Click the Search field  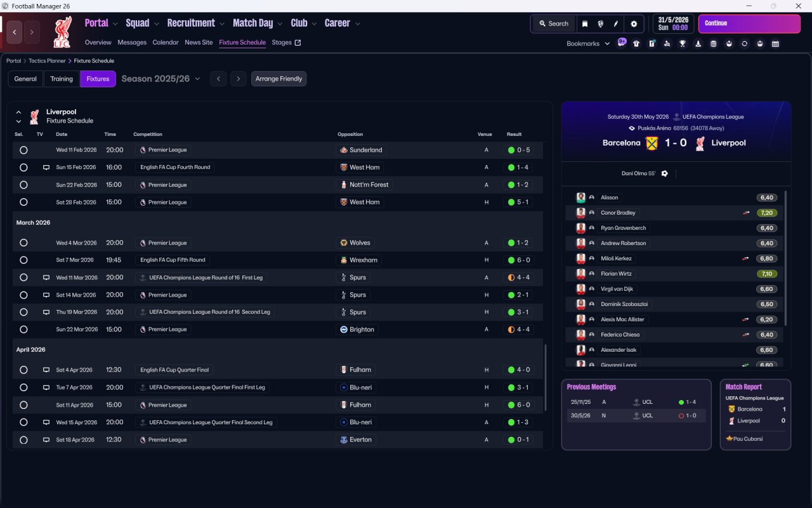[x=554, y=24]
